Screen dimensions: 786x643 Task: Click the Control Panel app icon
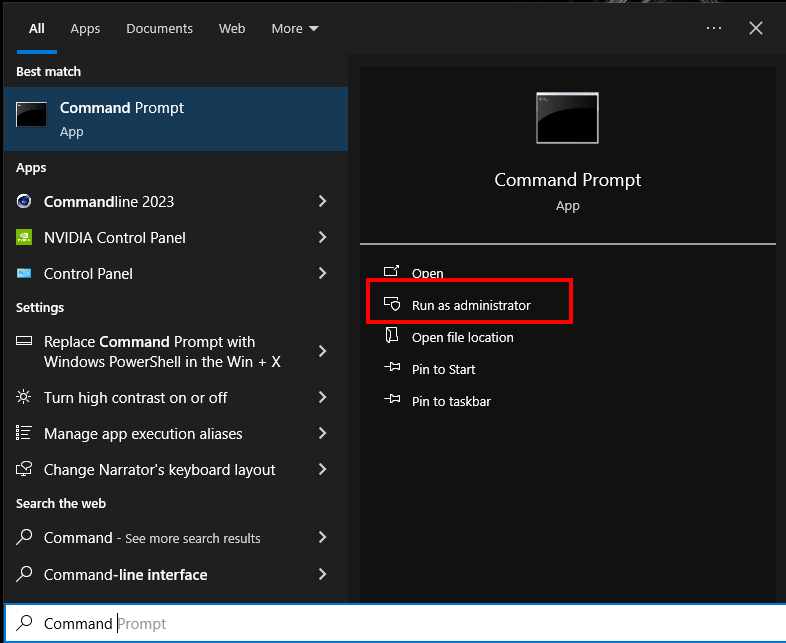click(24, 274)
